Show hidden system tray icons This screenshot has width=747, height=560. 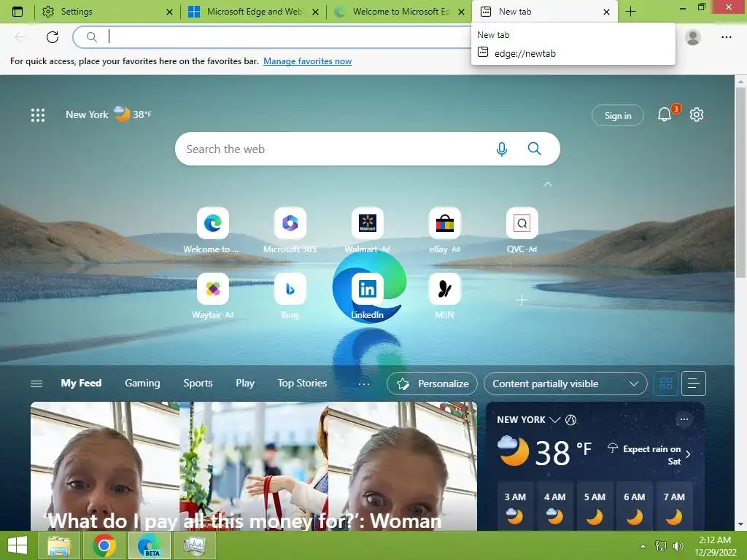tap(643, 546)
